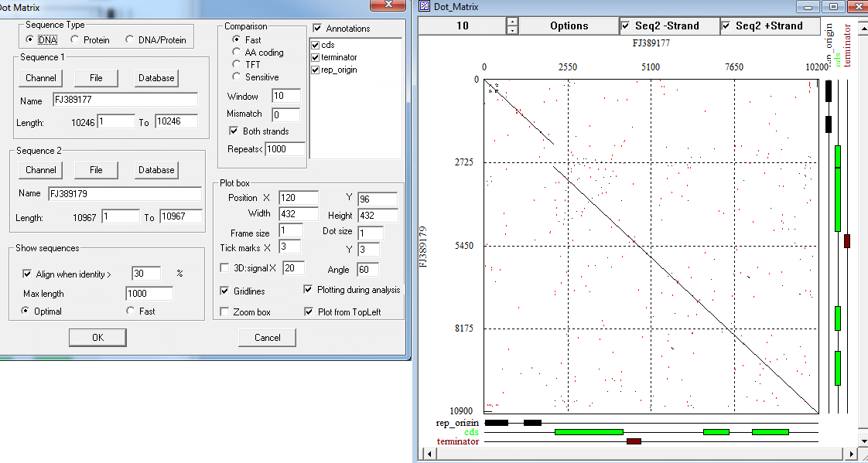
Task: Click the Repeats< field
Action: pyautogui.click(x=285, y=149)
